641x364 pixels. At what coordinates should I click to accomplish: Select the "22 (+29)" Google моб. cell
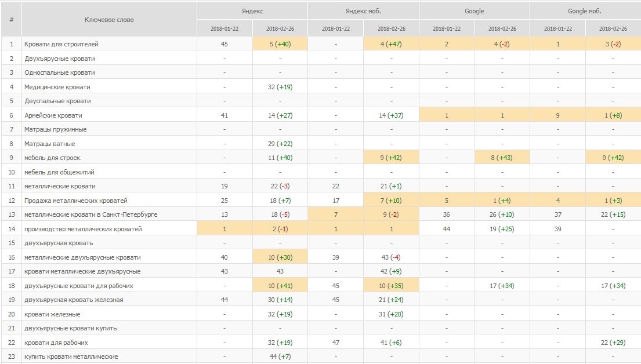[613, 343]
